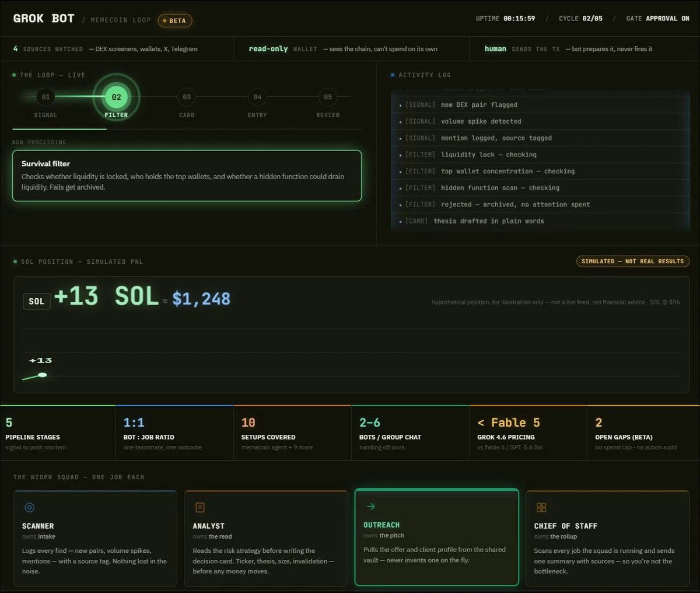Click the Bots / Group Chat stat tile
700x593 pixels.
pos(411,433)
